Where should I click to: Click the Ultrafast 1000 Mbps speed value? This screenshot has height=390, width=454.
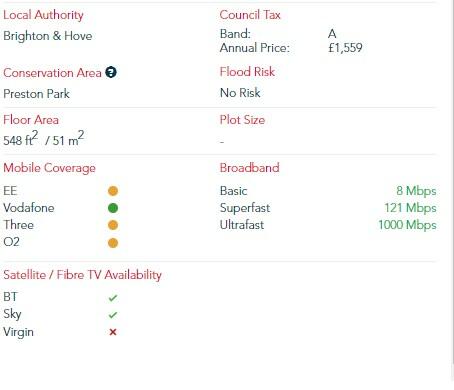tap(407, 225)
